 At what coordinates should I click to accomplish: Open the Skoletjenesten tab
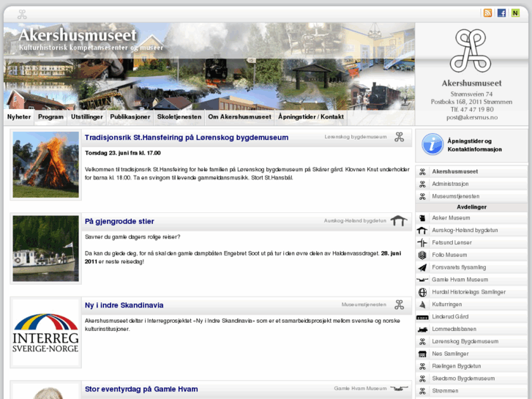179,117
